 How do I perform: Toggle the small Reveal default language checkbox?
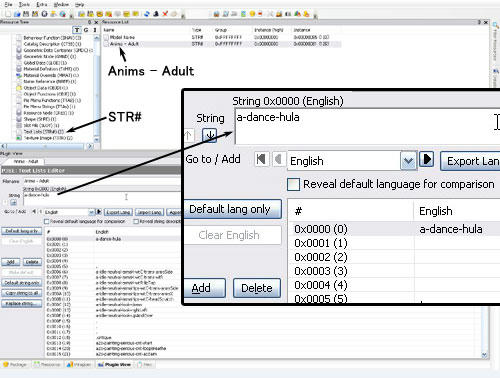tap(47, 221)
